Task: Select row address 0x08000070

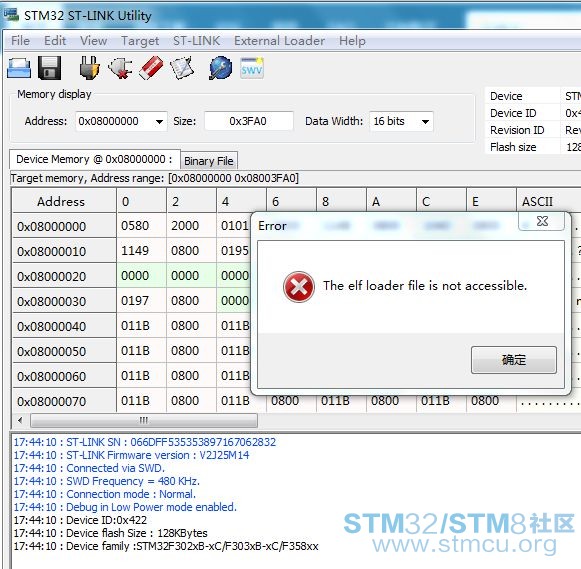Action: 64,401
